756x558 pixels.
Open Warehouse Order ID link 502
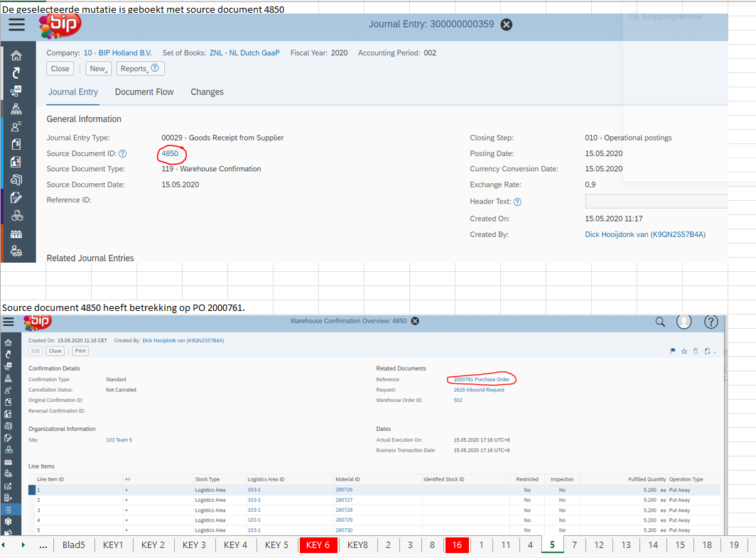(458, 400)
